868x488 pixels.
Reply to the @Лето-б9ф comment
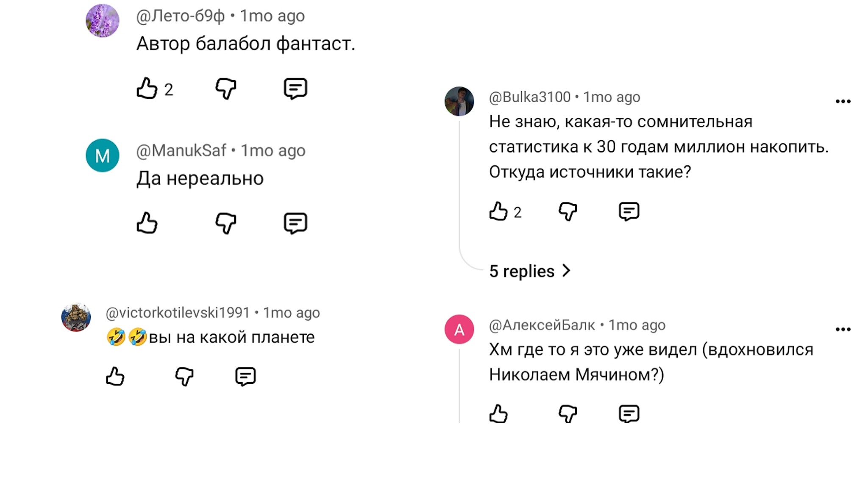295,89
